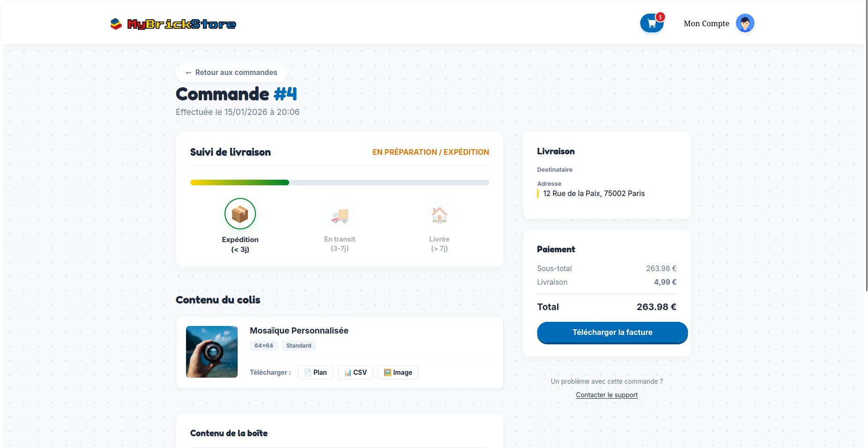868x448 pixels.
Task: Download the mosaic Image file
Action: pyautogui.click(x=398, y=372)
